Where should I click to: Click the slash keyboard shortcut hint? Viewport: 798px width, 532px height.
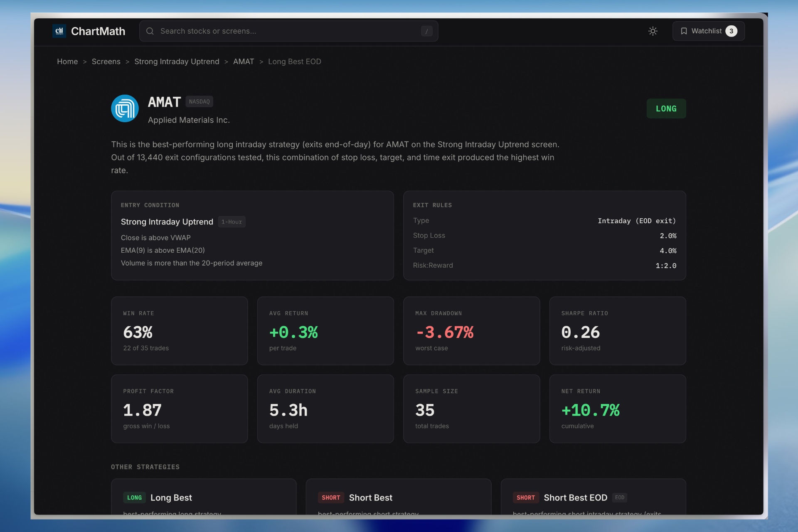point(426,31)
